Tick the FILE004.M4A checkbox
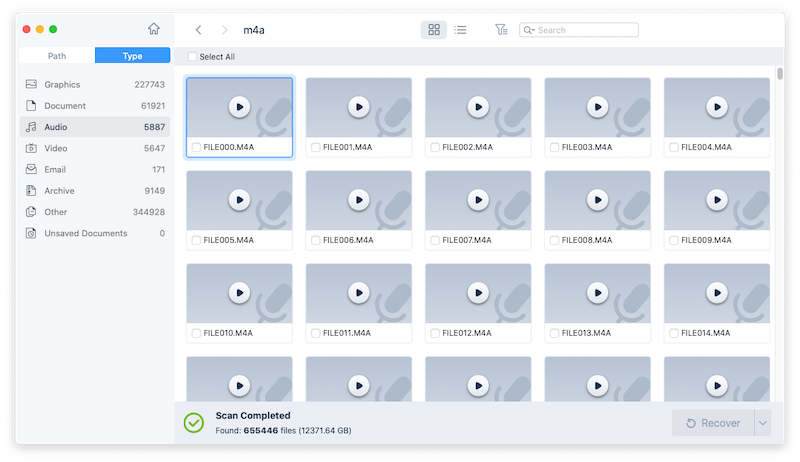Viewport: 800px width, 462px height. click(x=674, y=147)
